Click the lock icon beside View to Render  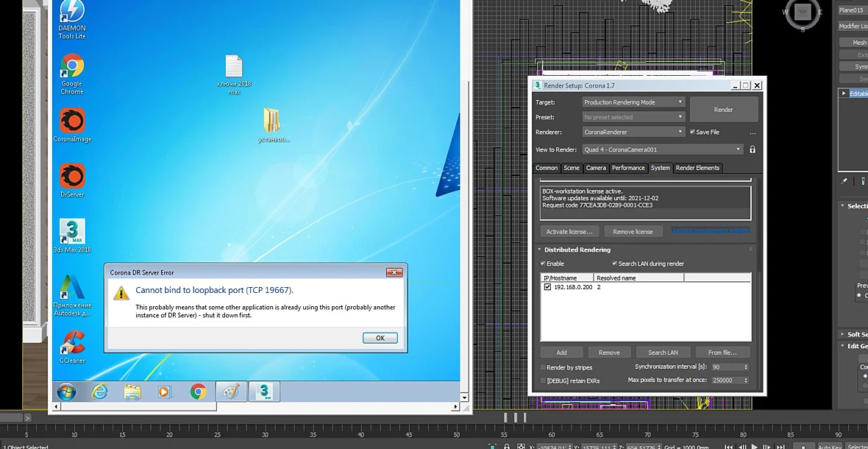753,149
